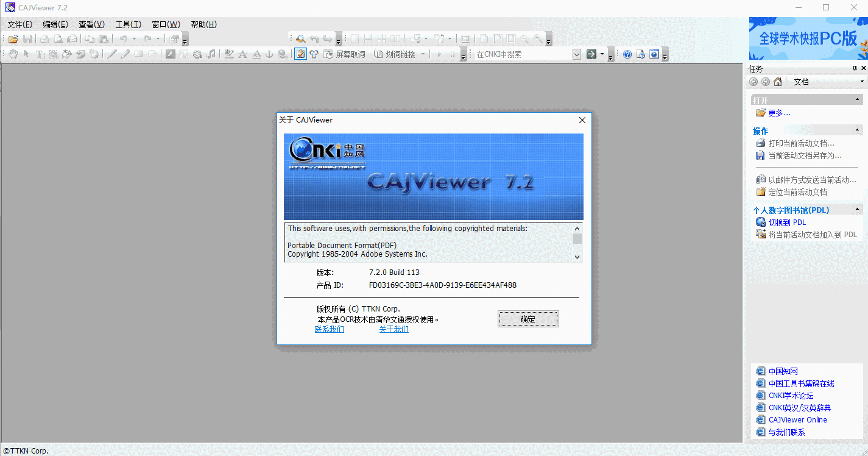Open the 联系我们 link
The height and width of the screenshot is (456, 868).
[330, 329]
